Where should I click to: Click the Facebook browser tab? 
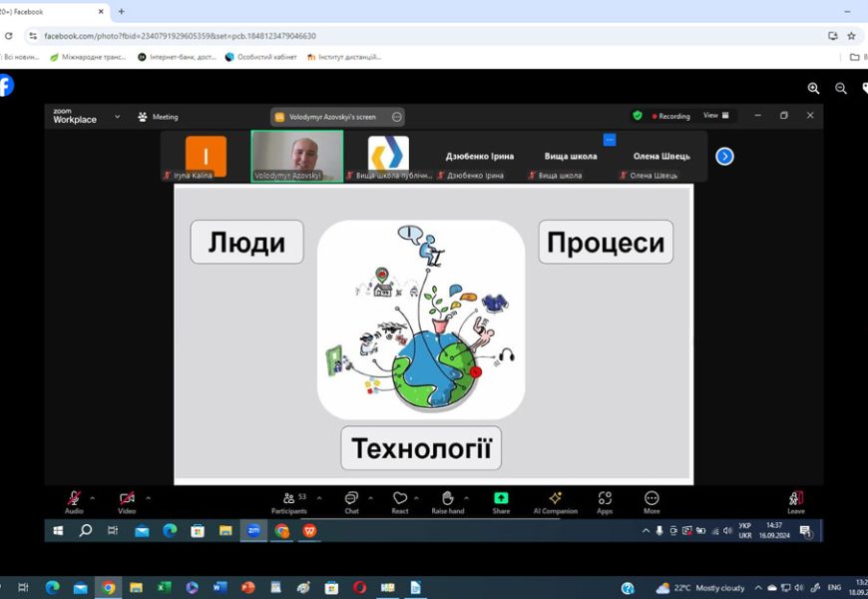point(50,12)
